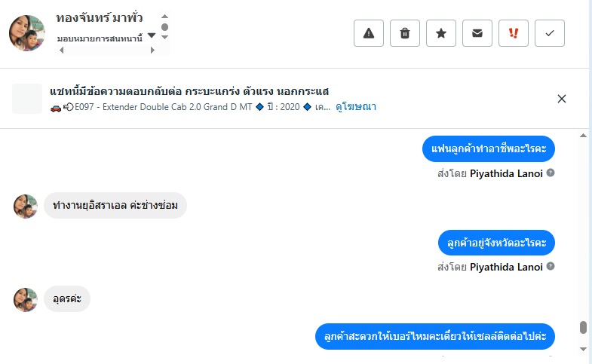Click the warning triangle spam icon
Screen dimensions: 592x364
[369, 33]
